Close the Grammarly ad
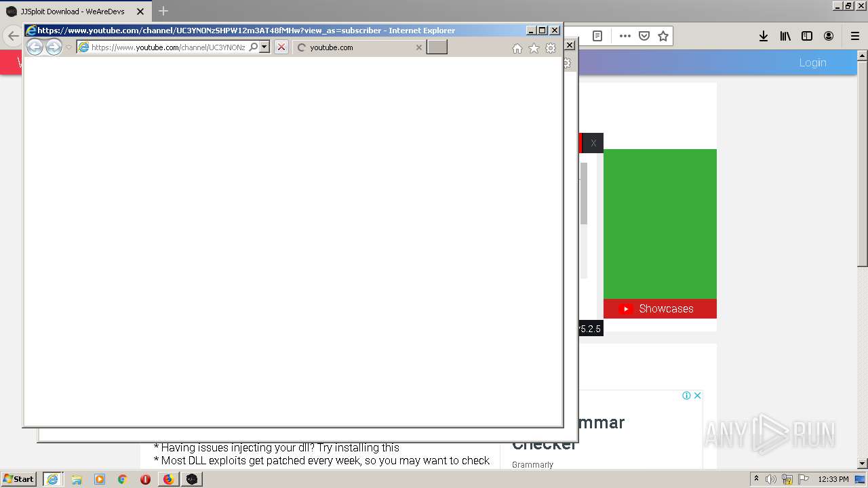 click(x=697, y=395)
